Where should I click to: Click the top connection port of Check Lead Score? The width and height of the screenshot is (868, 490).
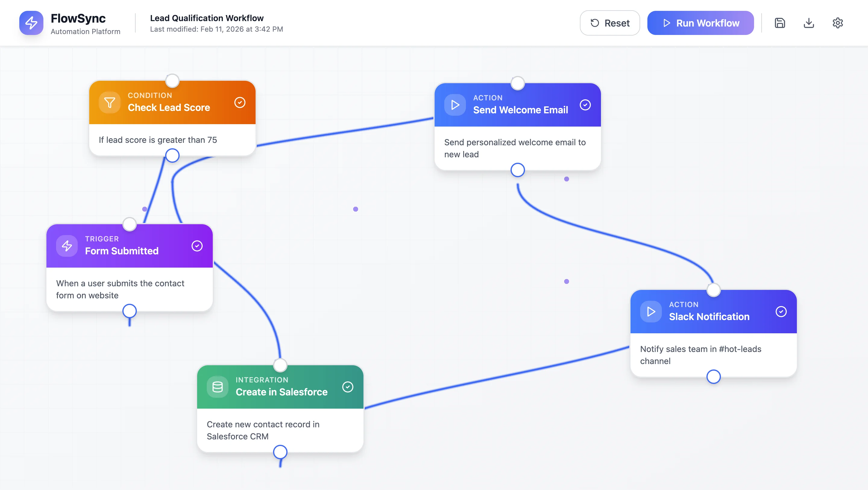click(x=172, y=80)
